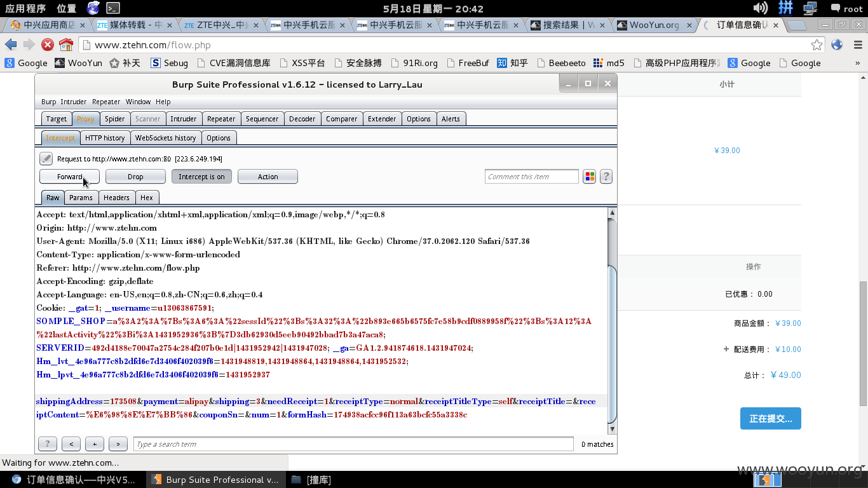Open the 应用程序 applications menu
Viewport: 868px width, 488px height.
[x=26, y=9]
